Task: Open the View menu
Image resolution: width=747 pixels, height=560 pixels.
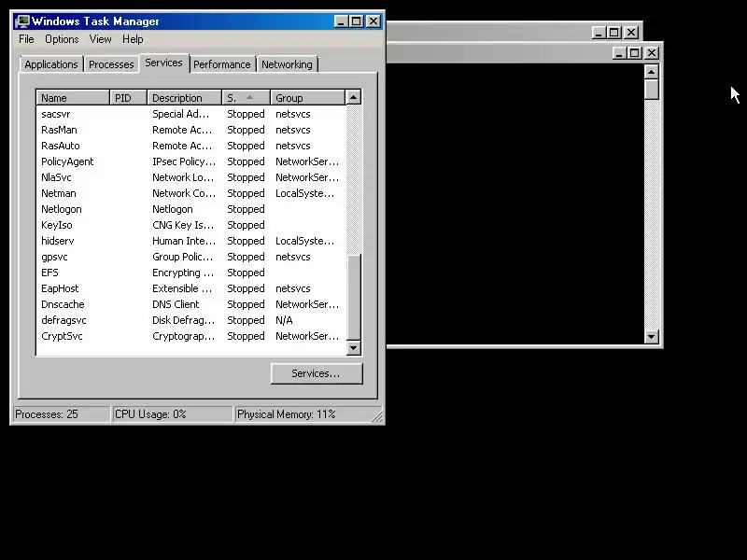Action: [x=100, y=39]
